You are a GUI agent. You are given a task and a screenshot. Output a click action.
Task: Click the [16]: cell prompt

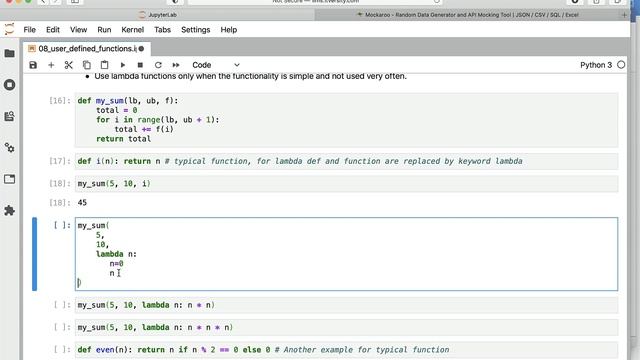pyautogui.click(x=60, y=100)
